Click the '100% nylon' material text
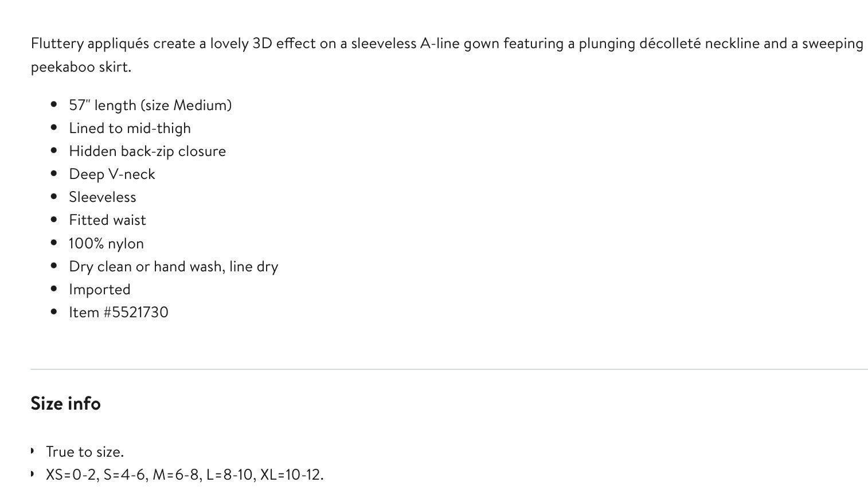This screenshot has height=490, width=868. tap(106, 243)
